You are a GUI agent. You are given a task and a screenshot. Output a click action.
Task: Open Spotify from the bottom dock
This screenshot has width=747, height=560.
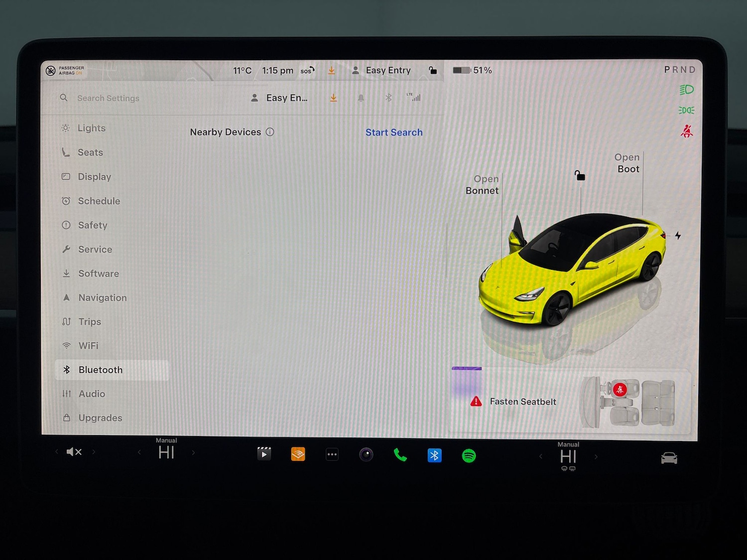point(468,455)
